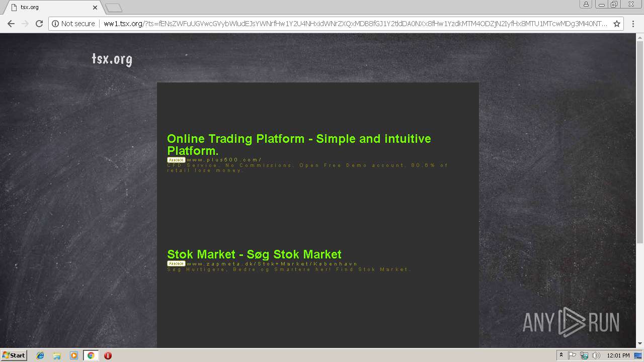Show hidden system tray icons

561,355
